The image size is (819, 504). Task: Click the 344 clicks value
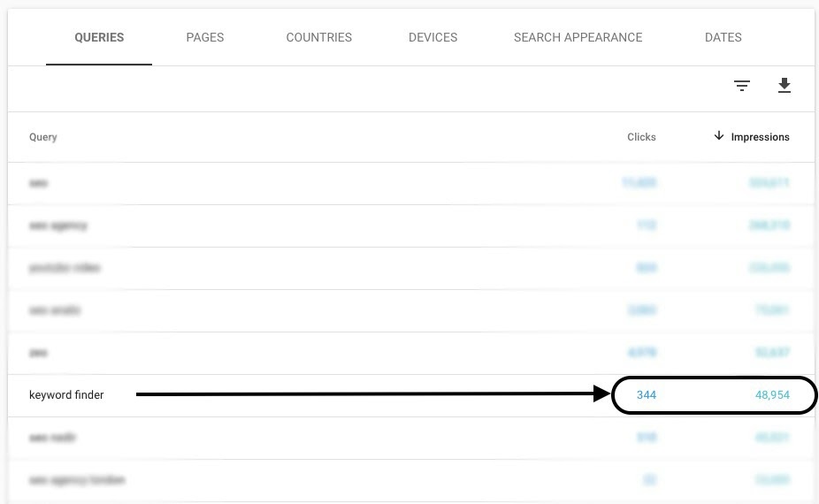[x=647, y=395]
